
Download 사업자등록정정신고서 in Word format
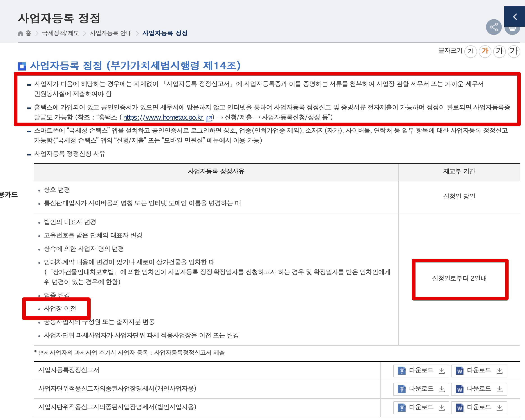tap(479, 371)
